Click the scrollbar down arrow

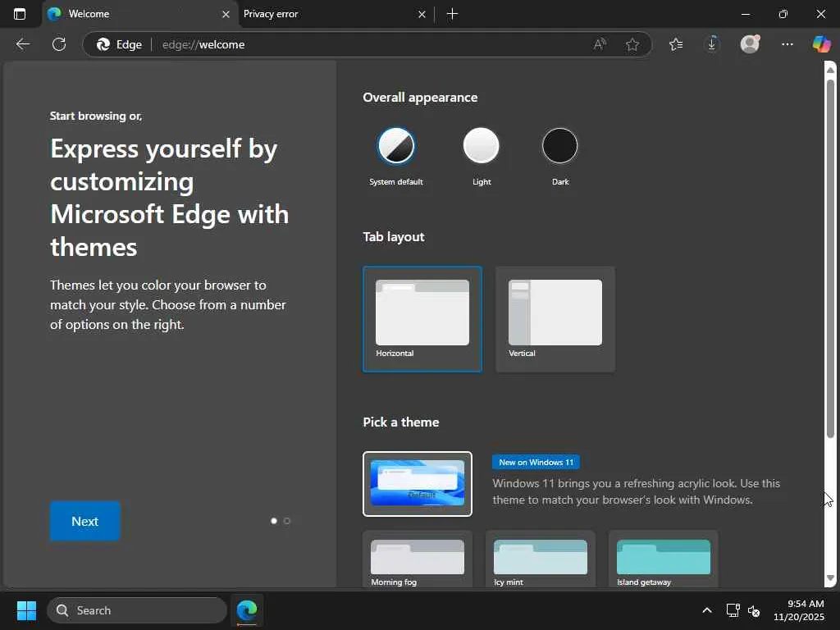(830, 578)
